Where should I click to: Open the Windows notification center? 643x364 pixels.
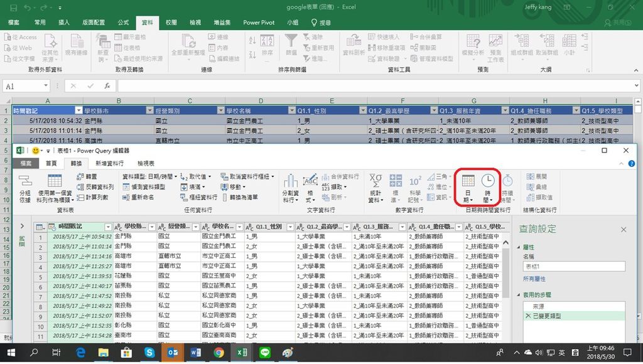click(627, 353)
